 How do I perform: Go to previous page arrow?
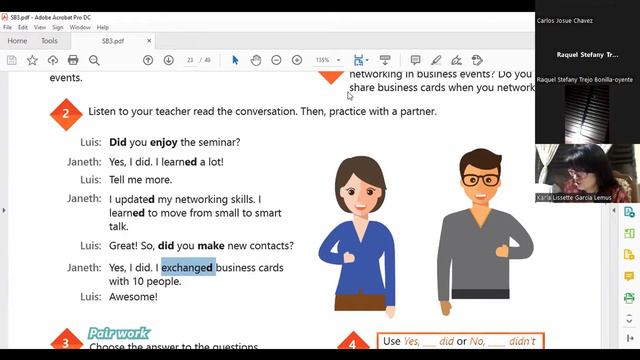[148, 60]
